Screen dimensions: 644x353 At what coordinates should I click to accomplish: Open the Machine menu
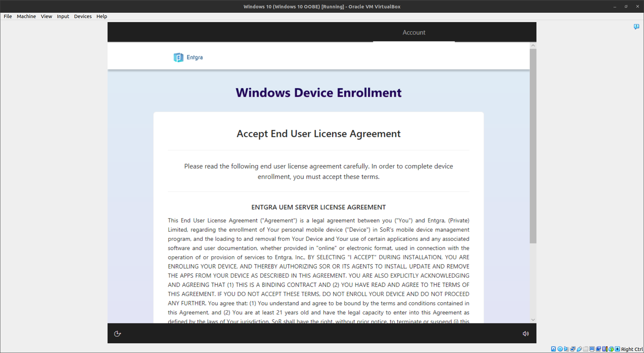pos(26,16)
